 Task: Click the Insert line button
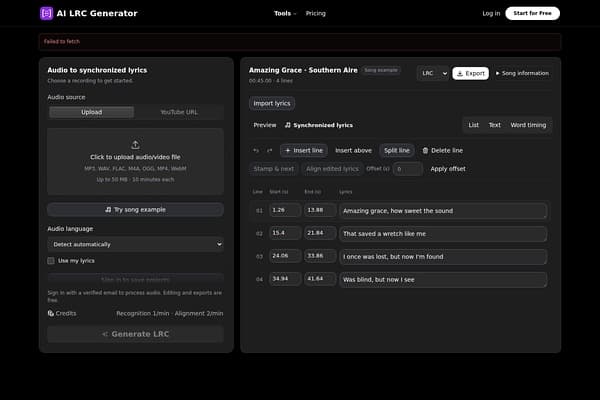304,151
